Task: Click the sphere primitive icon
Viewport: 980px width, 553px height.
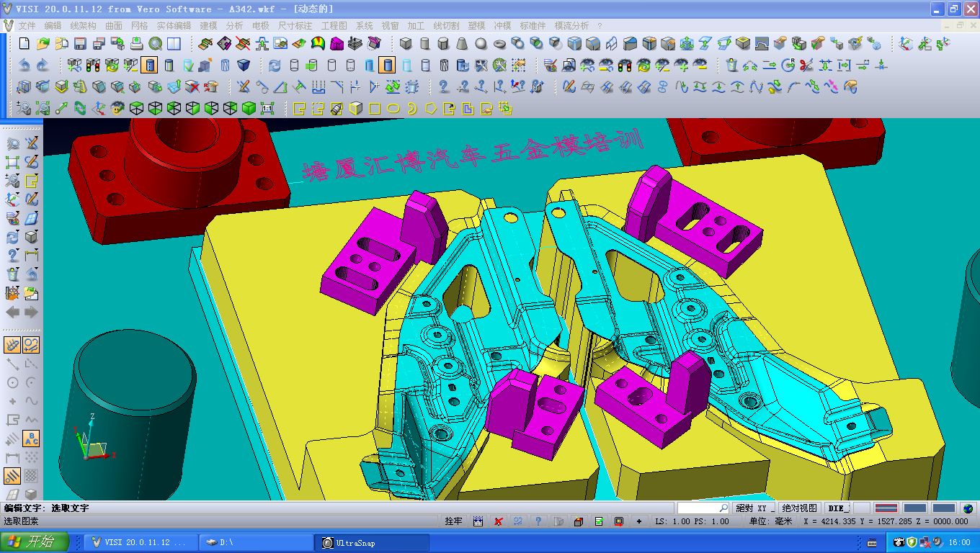Action: [x=481, y=44]
